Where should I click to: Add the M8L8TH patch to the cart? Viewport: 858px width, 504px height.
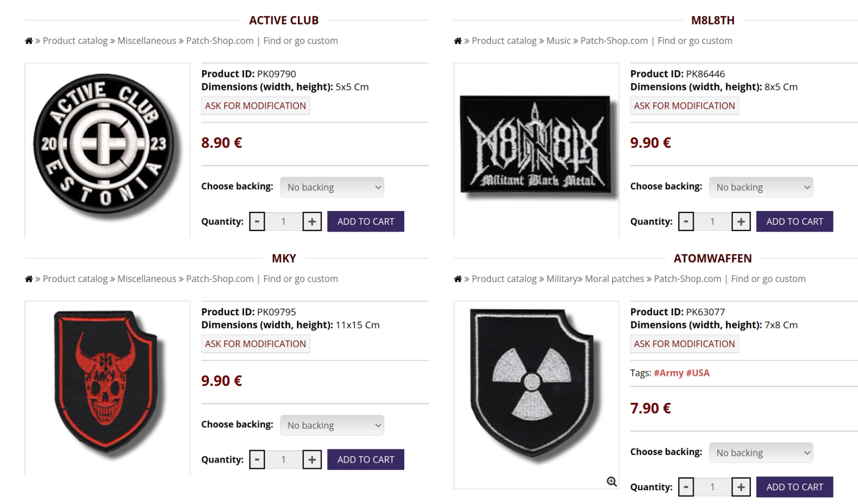pos(794,221)
